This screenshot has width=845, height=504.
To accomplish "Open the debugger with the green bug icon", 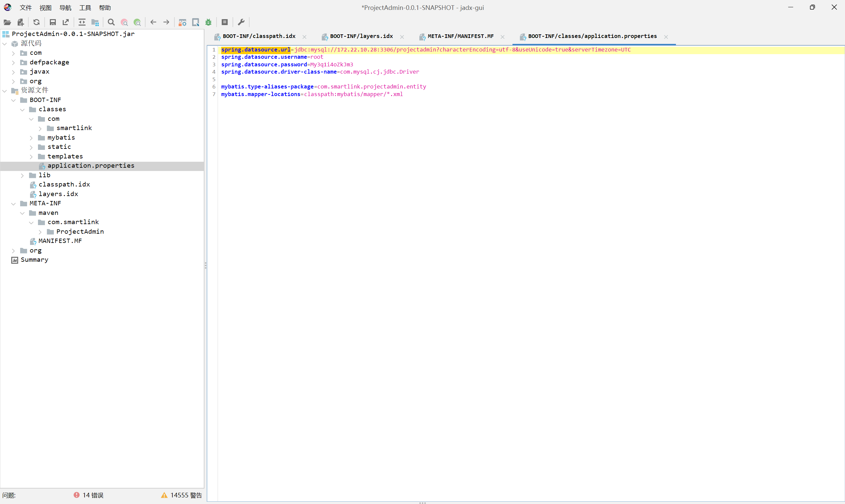I will 209,22.
